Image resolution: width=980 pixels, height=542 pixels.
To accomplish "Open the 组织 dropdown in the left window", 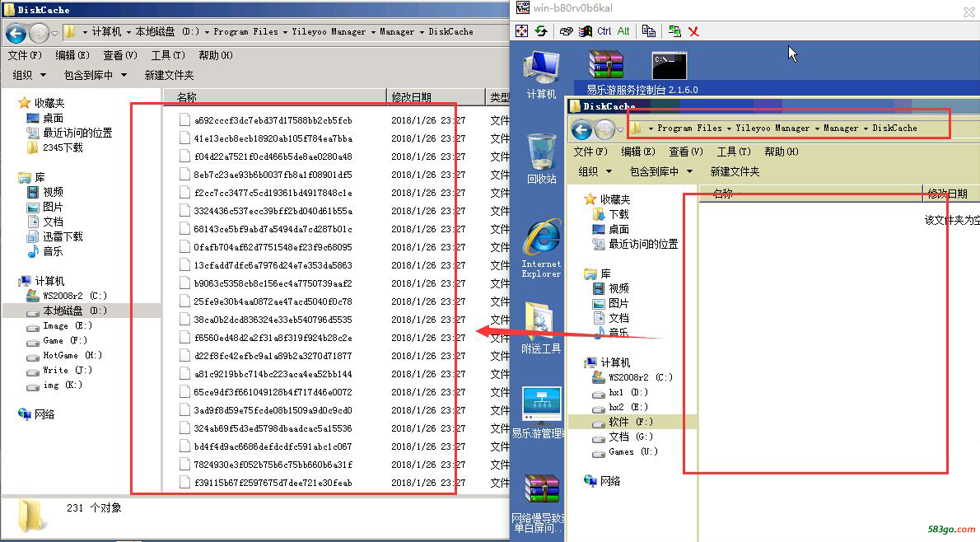I will click(x=29, y=75).
